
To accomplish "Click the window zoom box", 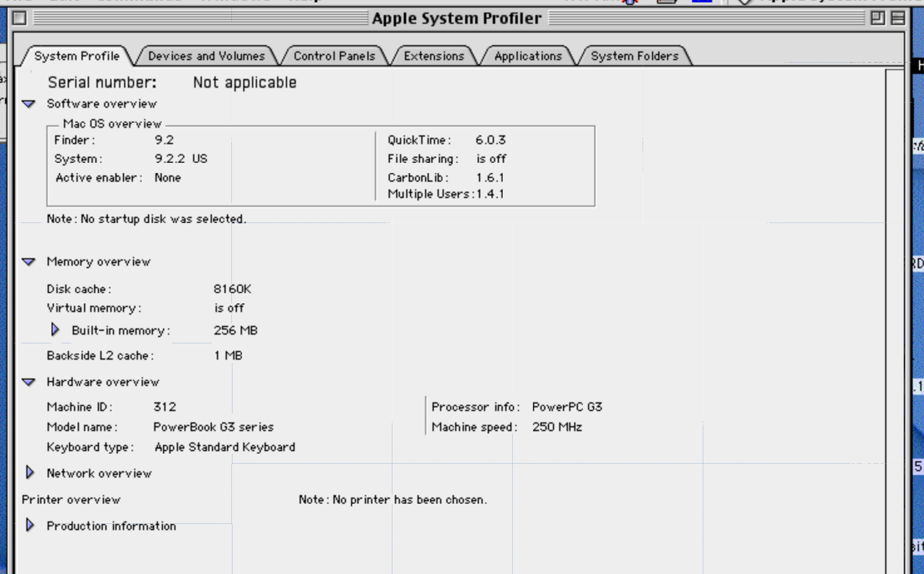I will [x=878, y=18].
